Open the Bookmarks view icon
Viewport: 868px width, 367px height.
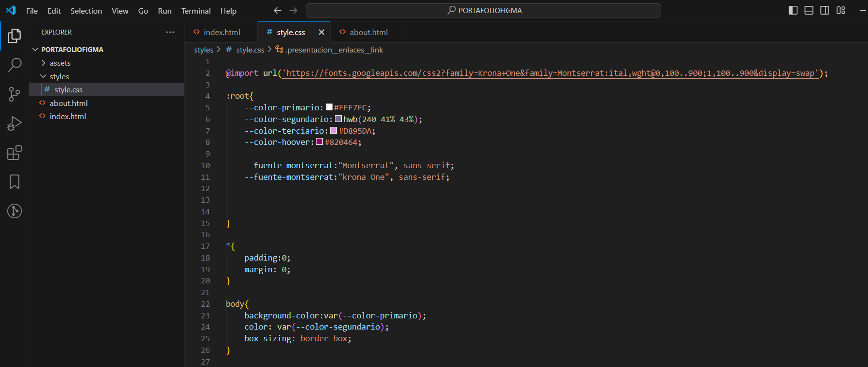[x=15, y=182]
